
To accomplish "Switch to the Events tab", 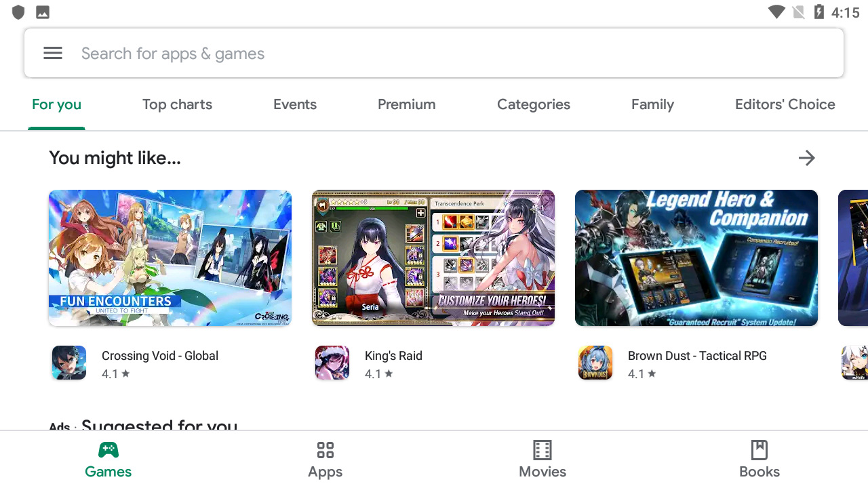I will pos(295,104).
